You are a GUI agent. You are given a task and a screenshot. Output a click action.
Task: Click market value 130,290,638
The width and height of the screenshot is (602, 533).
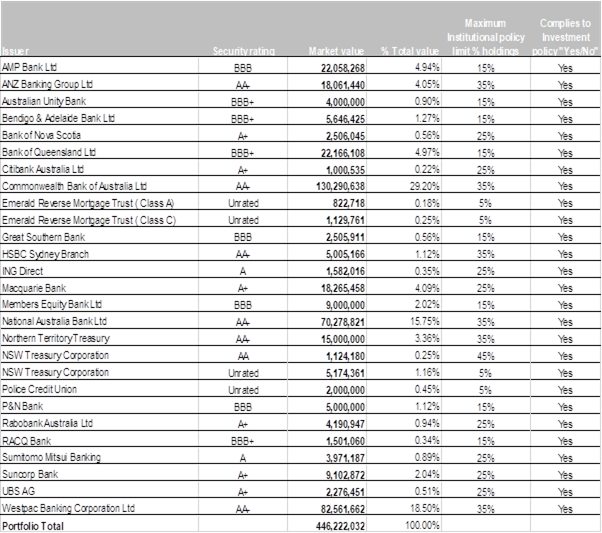[341, 186]
